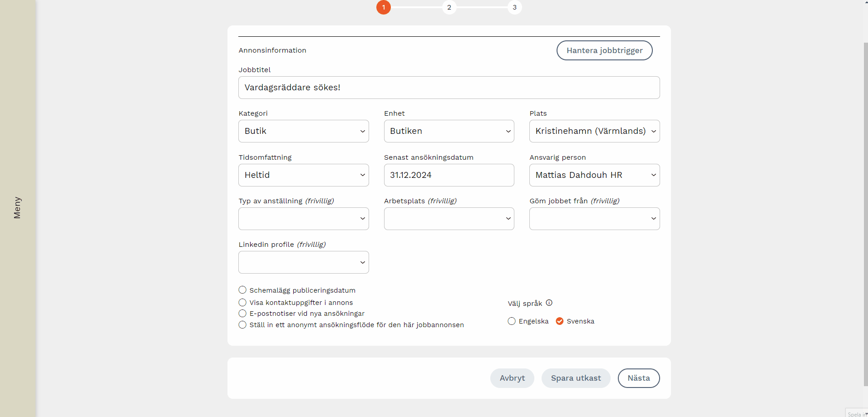Expand Typ av anställning dropdown
Image resolution: width=868 pixels, height=417 pixels.
coord(303,219)
